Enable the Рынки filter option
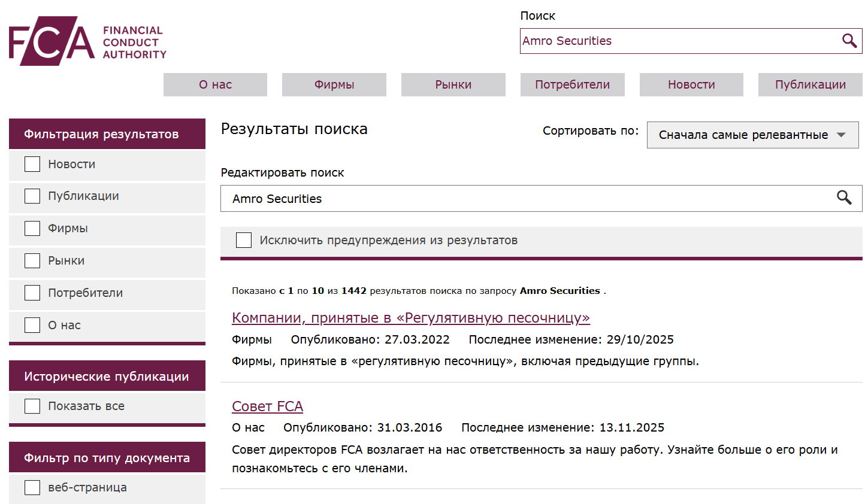The height and width of the screenshot is (504, 865). pos(32,260)
